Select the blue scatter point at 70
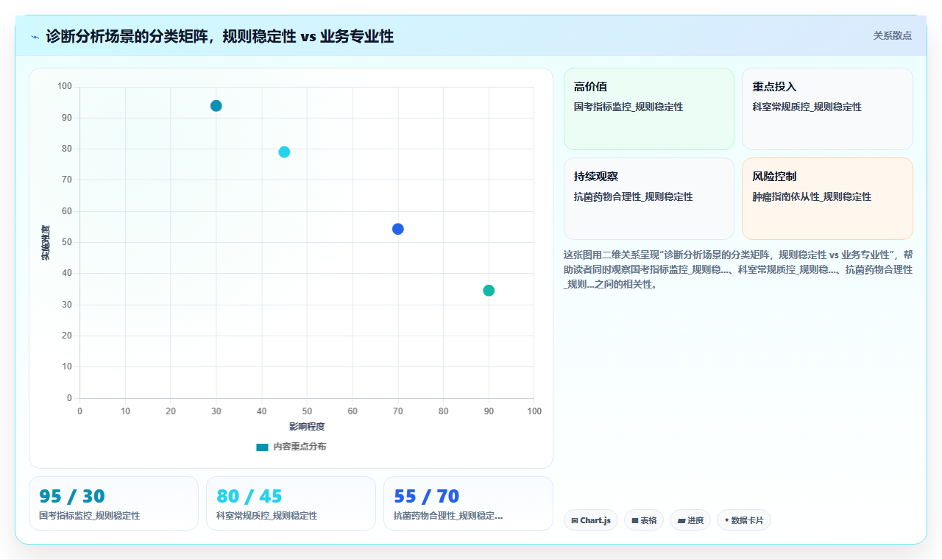The height and width of the screenshot is (560, 942). (397, 229)
